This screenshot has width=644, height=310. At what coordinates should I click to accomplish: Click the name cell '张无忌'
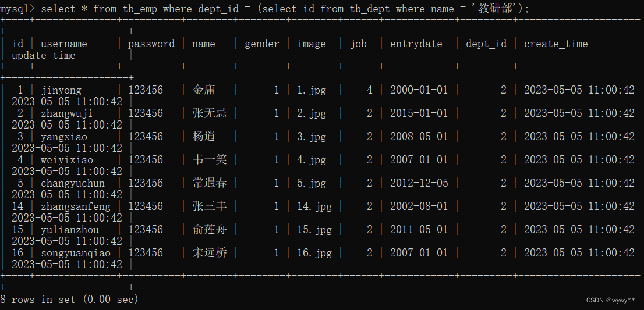[x=210, y=113]
